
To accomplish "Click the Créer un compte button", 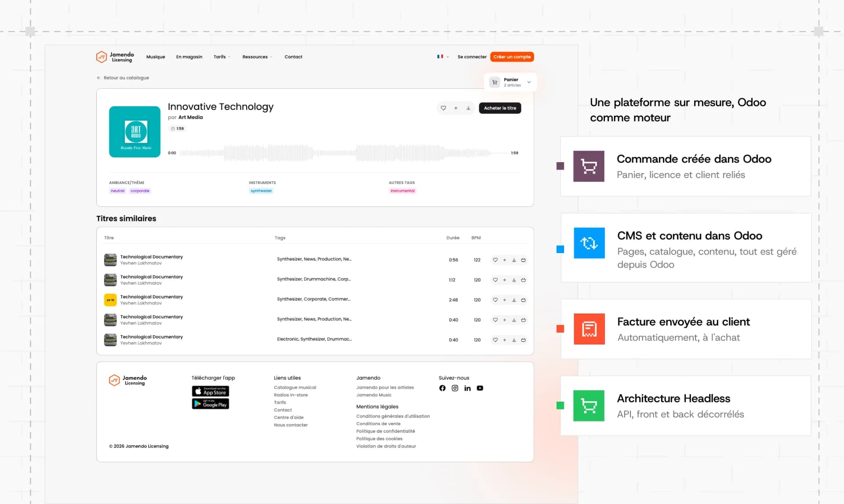I will tap(512, 57).
